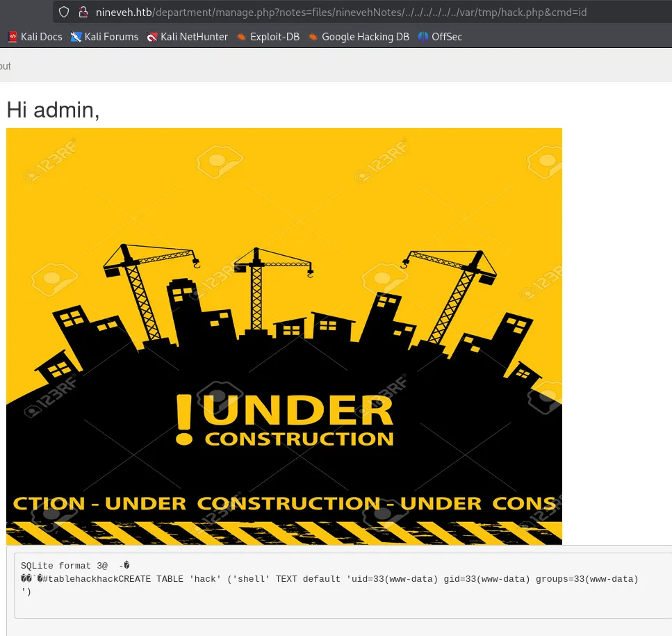
Task: Click the partially visible Logout nav link
Action: click(5, 66)
